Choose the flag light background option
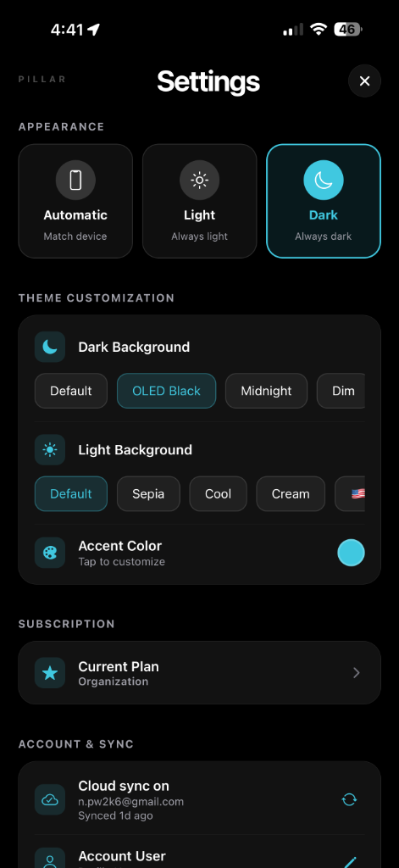This screenshot has width=399, height=868. [x=351, y=494]
